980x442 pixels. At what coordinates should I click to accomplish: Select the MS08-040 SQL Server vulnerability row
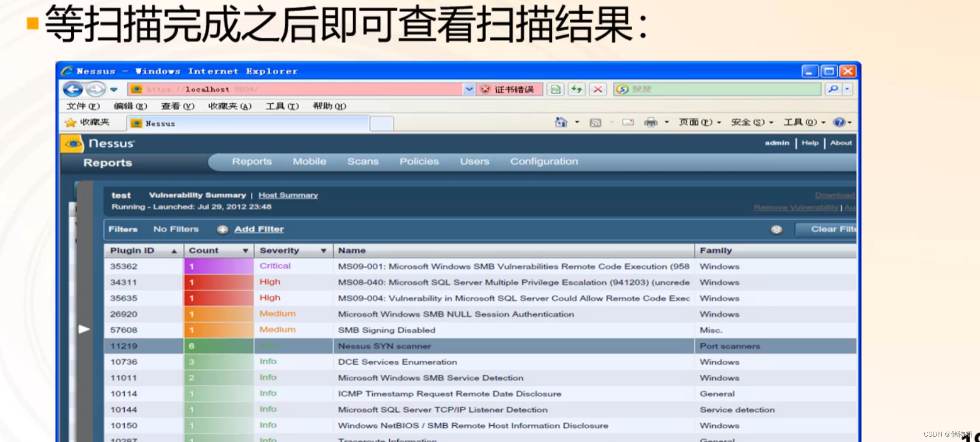tap(480, 282)
